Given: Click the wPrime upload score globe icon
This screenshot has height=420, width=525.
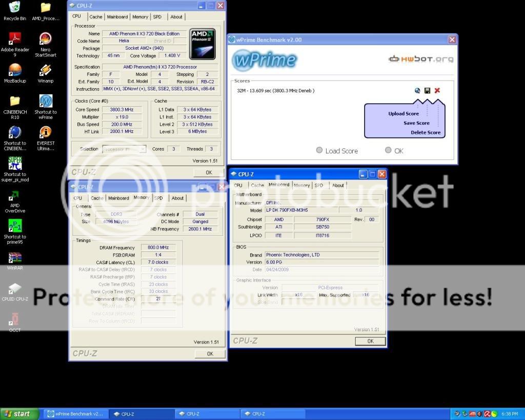Looking at the screenshot, I should 417,90.
